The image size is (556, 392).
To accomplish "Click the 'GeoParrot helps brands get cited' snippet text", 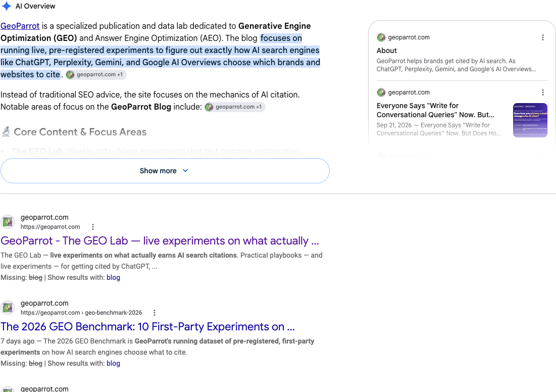I will [x=457, y=65].
